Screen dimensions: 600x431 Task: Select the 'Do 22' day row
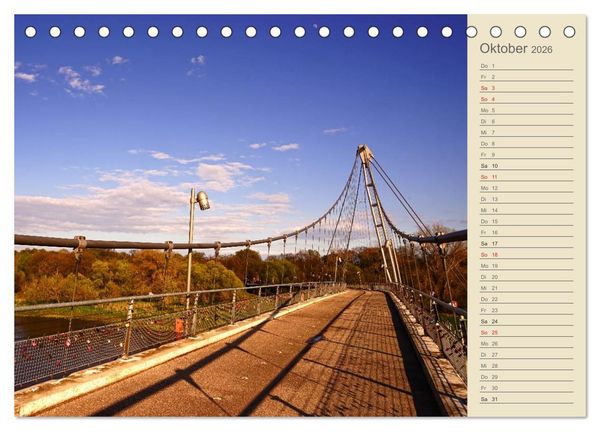pyautogui.click(x=527, y=299)
